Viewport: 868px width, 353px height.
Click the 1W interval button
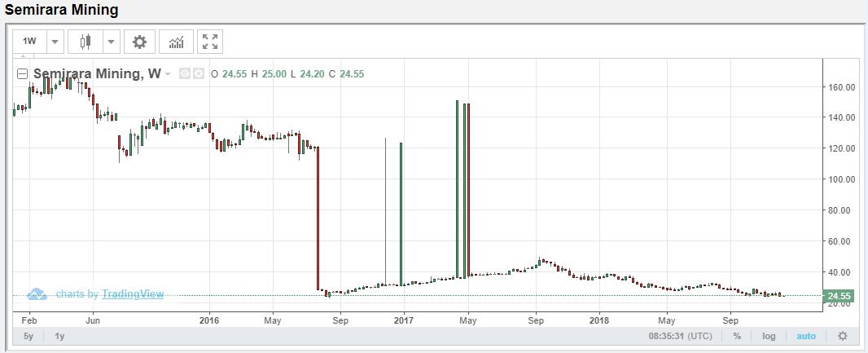29,42
